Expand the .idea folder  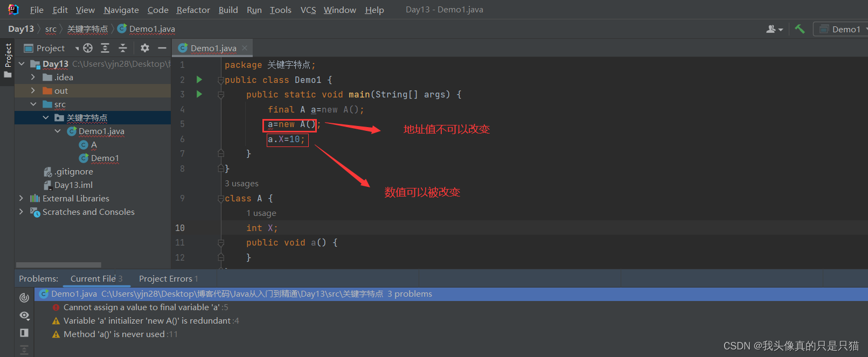point(33,77)
